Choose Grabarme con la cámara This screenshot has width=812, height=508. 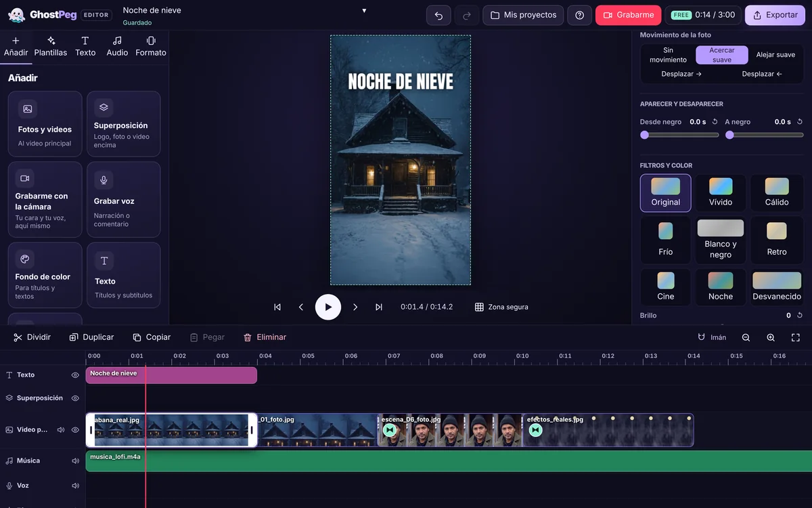(45, 199)
